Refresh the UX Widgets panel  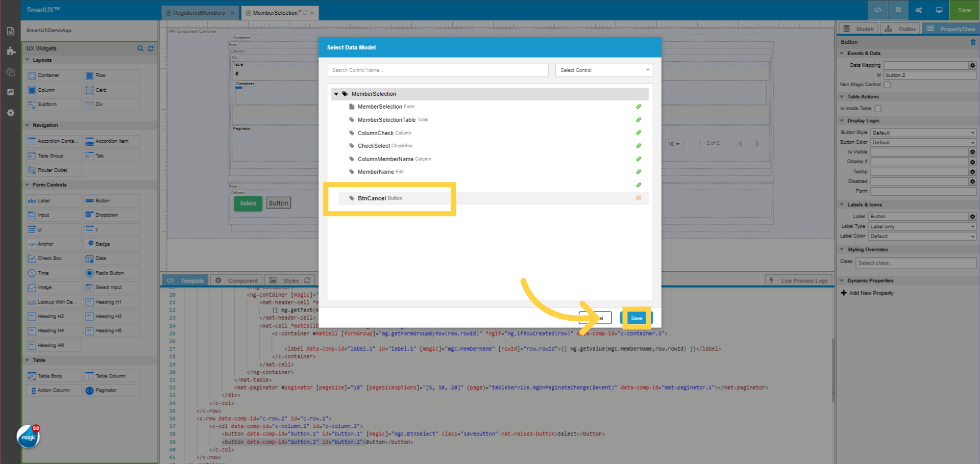pos(151,48)
